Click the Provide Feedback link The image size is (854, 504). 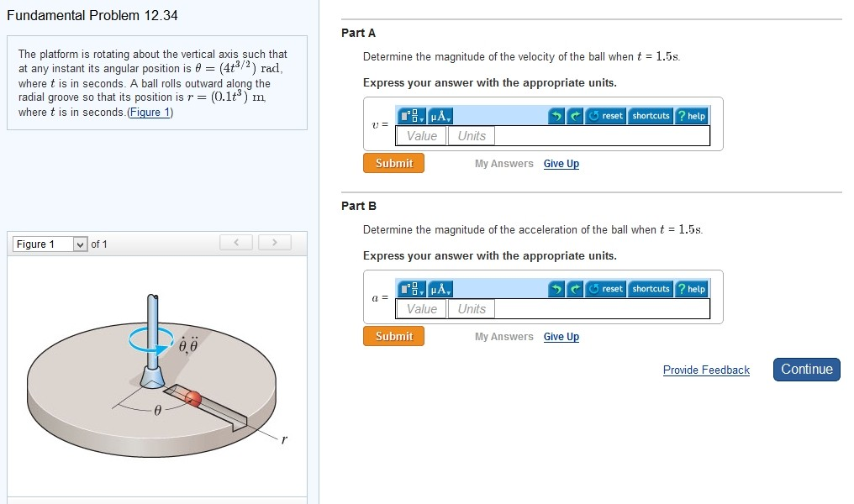coord(706,370)
